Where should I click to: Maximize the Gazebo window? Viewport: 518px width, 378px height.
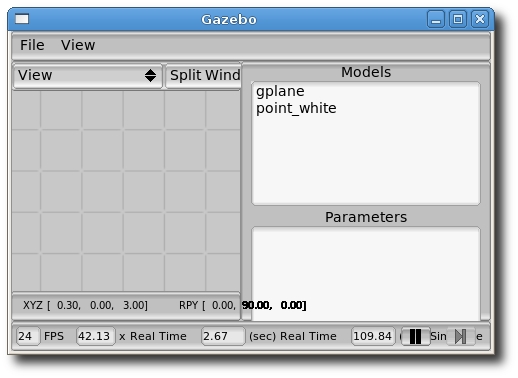[x=458, y=19]
